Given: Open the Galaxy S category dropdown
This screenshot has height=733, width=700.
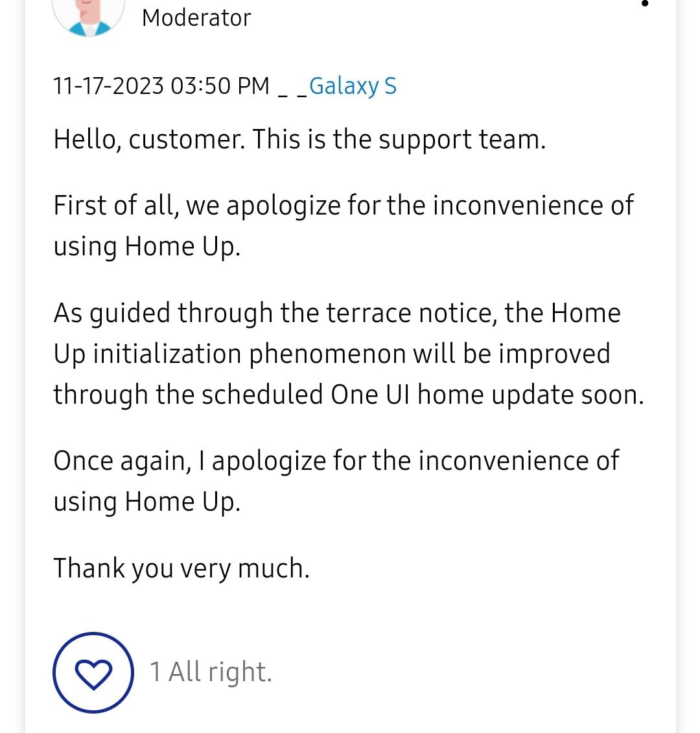Looking at the screenshot, I should 353,85.
